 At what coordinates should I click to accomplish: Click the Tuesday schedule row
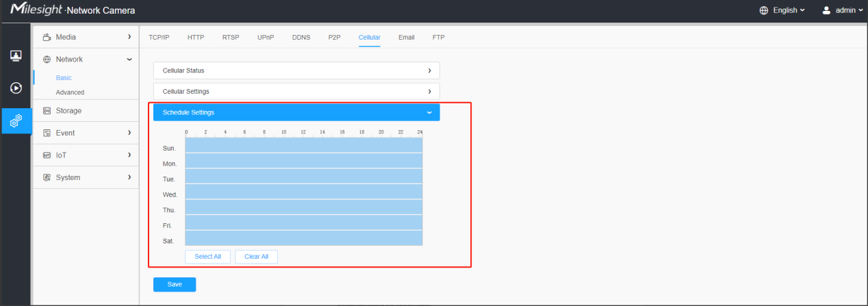[x=304, y=176]
